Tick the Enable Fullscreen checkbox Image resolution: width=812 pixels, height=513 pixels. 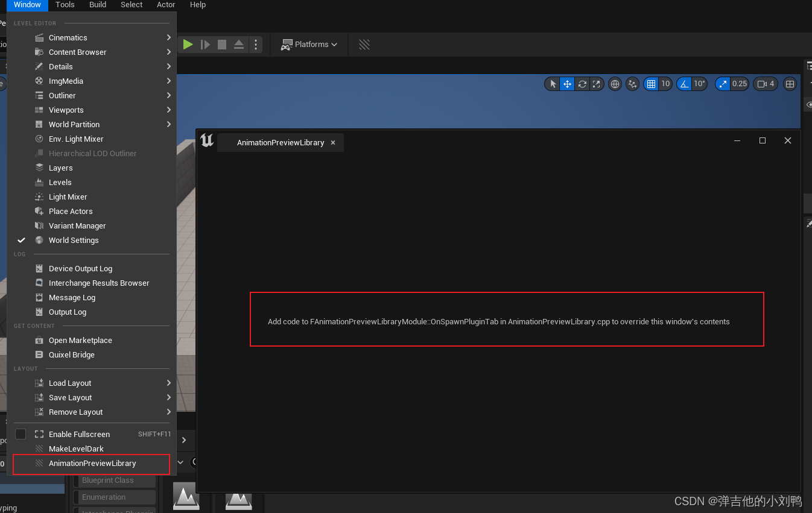[21, 434]
